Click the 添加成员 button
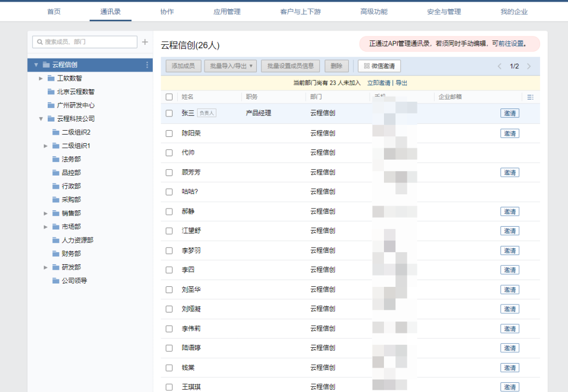 point(183,66)
